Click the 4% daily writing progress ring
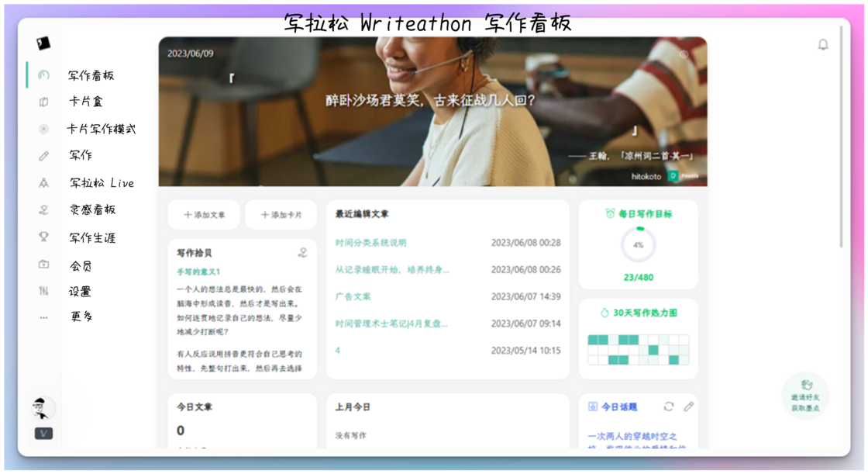The height and width of the screenshot is (474, 868). click(637, 244)
